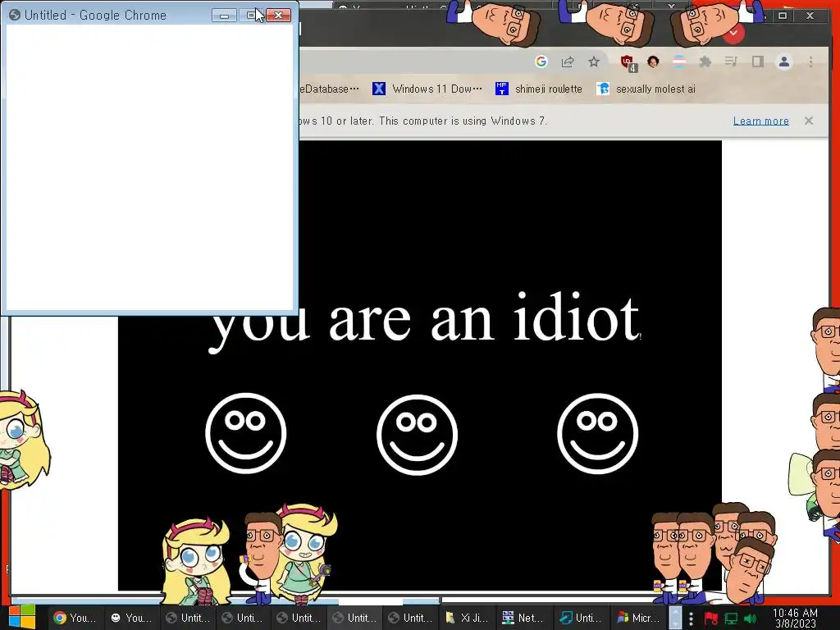
Task: Open the Chrome profile avatar button
Action: (x=783, y=62)
